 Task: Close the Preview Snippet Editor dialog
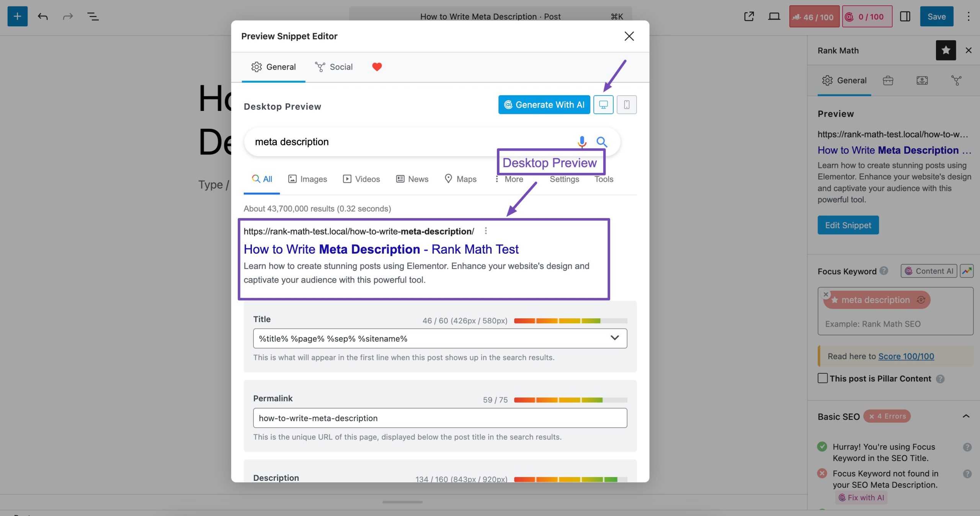[629, 36]
